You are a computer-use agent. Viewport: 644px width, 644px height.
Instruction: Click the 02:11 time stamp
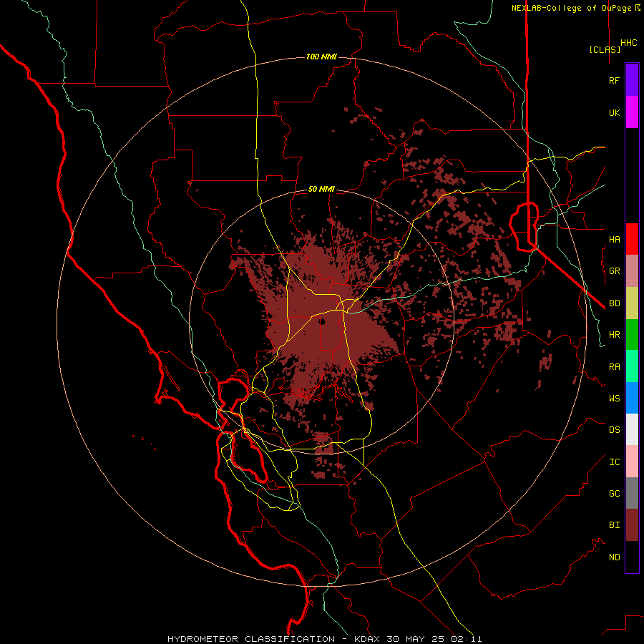(x=467, y=639)
